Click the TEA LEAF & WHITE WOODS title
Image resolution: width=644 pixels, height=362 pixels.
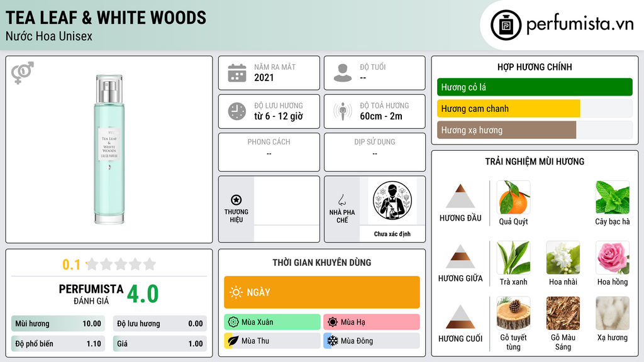pyautogui.click(x=106, y=18)
